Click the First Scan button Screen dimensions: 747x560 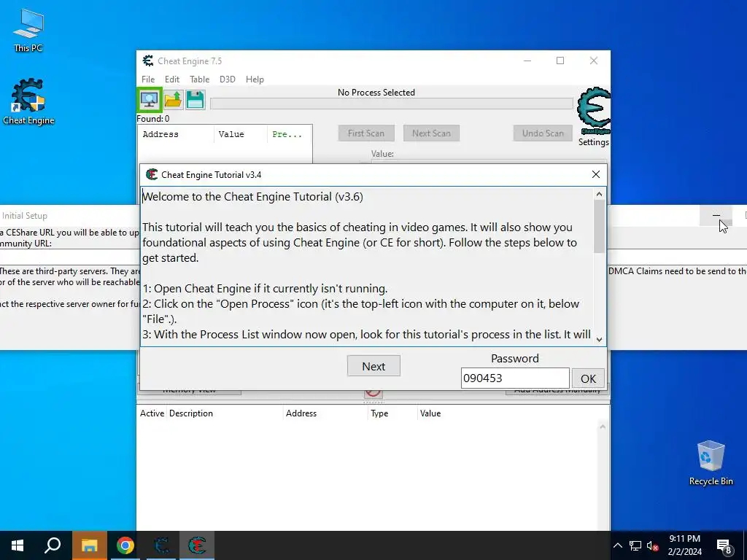click(x=366, y=133)
